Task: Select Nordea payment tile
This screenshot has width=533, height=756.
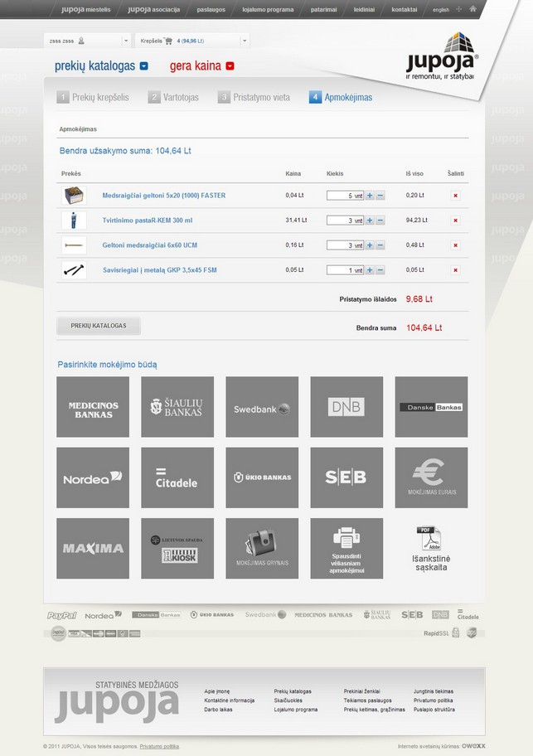Action: point(93,477)
